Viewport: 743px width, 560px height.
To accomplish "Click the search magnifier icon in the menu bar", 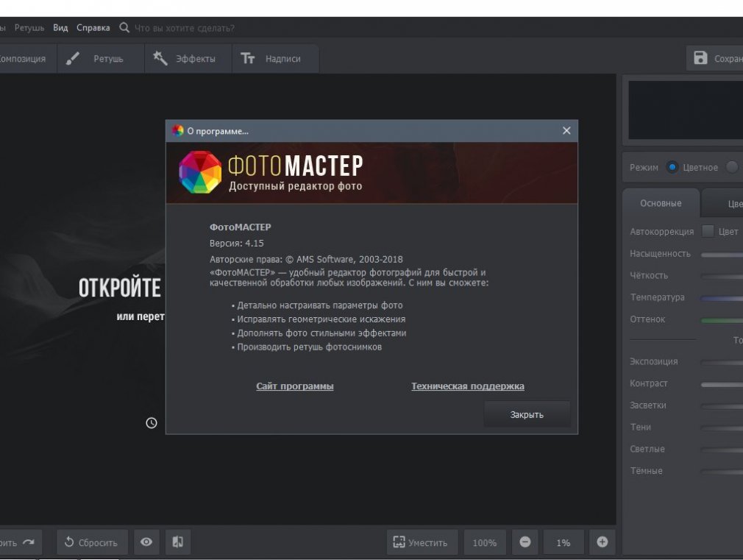I will point(124,27).
